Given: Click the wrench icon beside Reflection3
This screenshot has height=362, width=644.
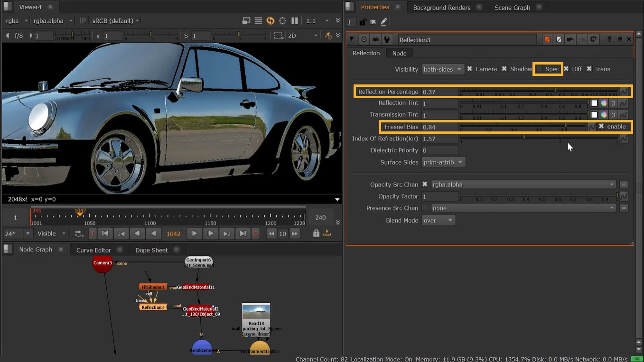Looking at the screenshot, I should [387, 40].
